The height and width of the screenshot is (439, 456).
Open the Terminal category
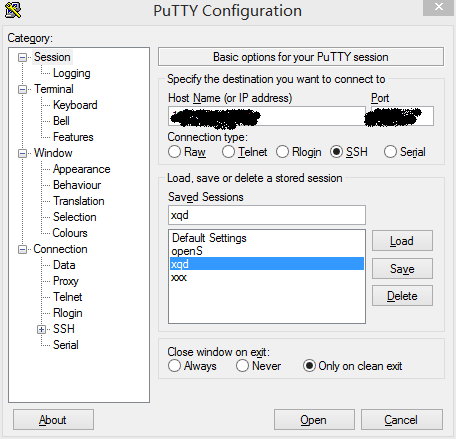point(54,89)
